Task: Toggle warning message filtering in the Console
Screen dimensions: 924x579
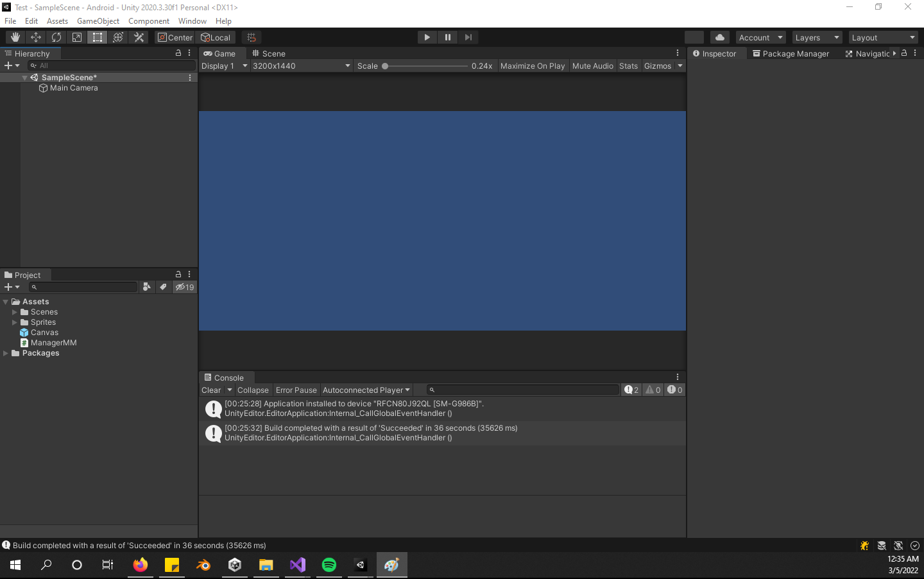Action: tap(653, 390)
